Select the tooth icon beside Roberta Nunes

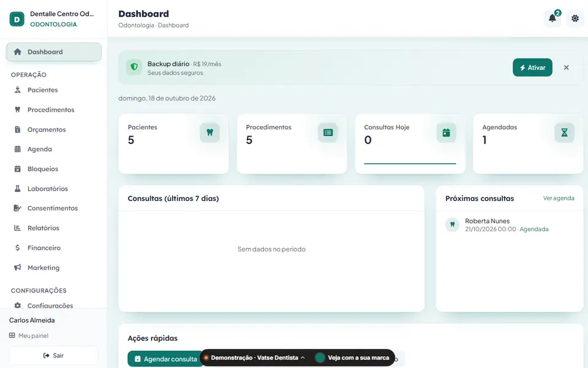coord(452,224)
